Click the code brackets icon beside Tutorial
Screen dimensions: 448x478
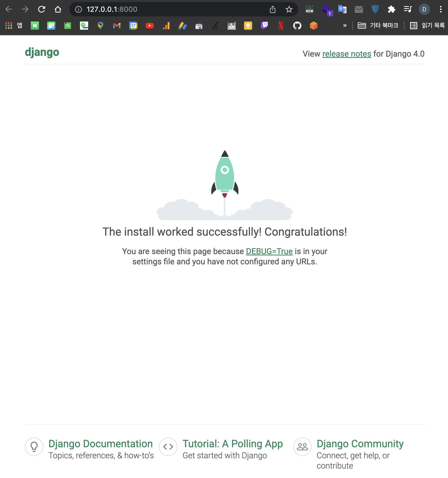pos(168,447)
